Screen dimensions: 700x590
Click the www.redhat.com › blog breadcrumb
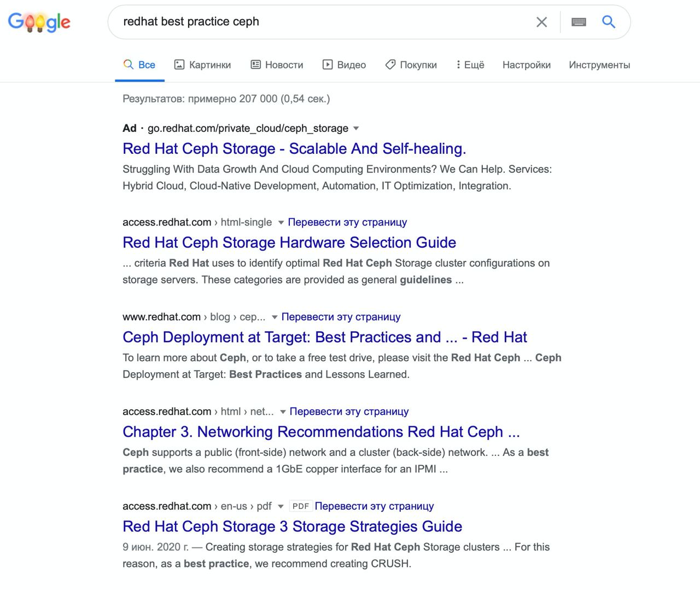click(194, 317)
